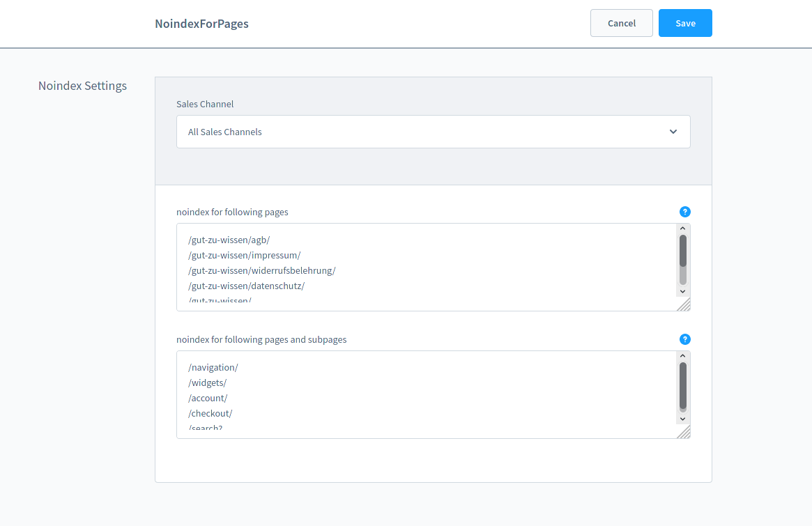Click scroll up arrow in subpages textarea

tap(682, 356)
